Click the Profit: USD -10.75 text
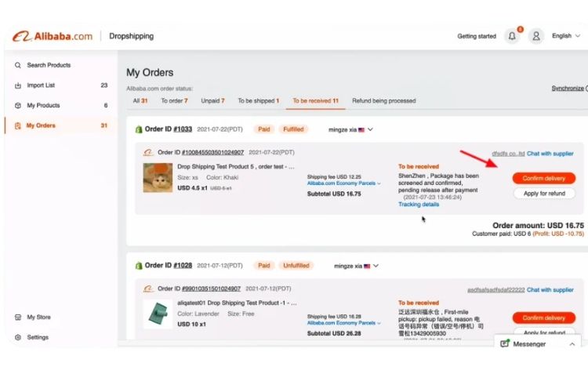Viewport: 588px width, 392px height. pos(558,234)
